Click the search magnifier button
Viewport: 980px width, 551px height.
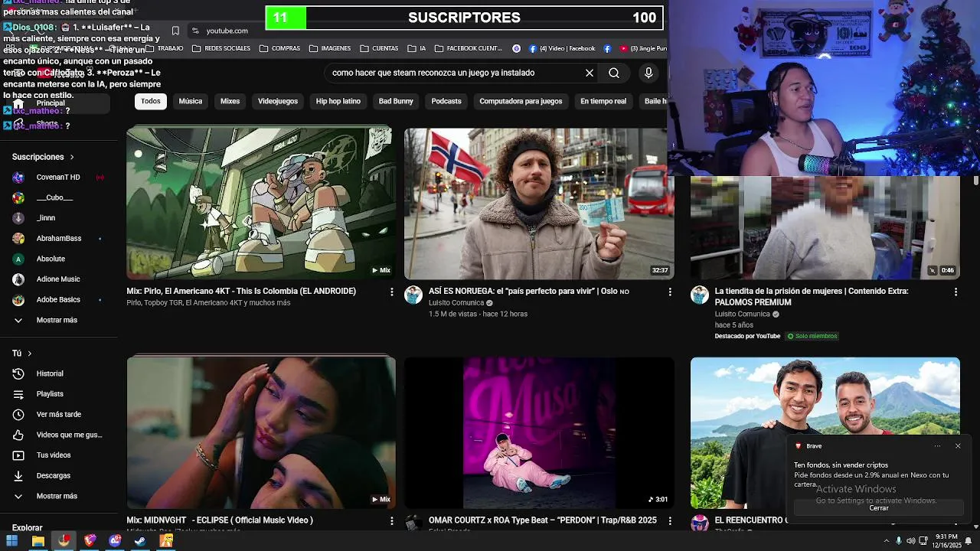pos(614,73)
